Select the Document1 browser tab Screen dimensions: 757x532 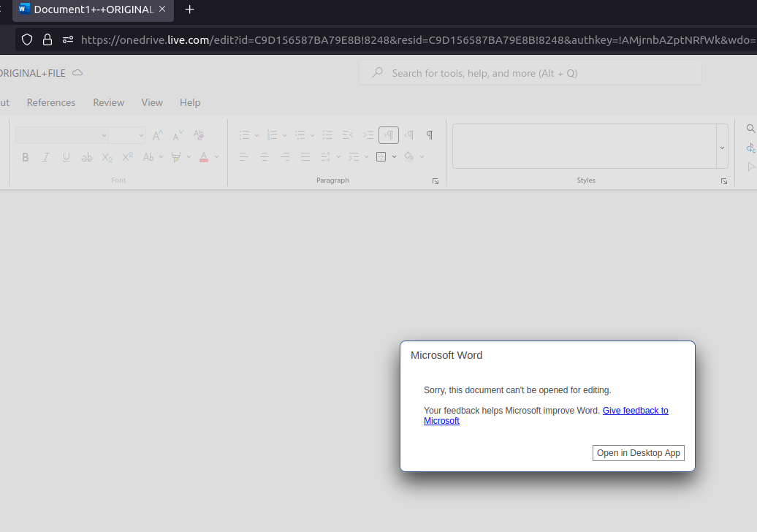click(94, 9)
